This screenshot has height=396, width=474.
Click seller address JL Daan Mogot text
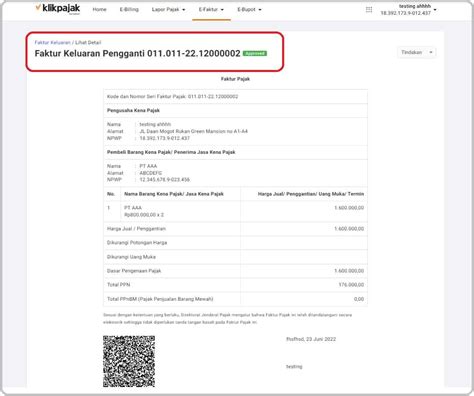[x=193, y=131]
